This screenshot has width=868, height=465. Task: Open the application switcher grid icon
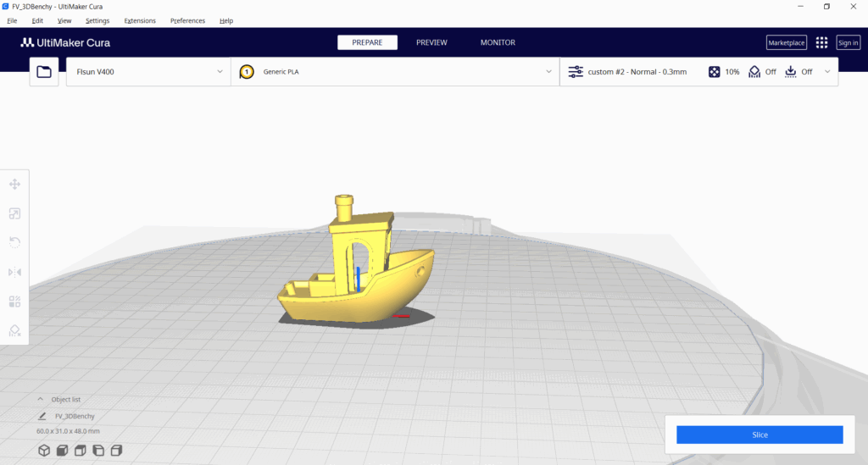point(821,42)
